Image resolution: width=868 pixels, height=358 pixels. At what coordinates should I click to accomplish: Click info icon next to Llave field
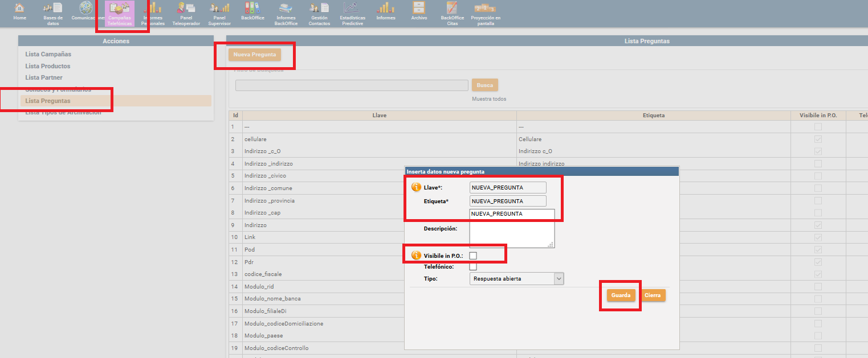[416, 187]
